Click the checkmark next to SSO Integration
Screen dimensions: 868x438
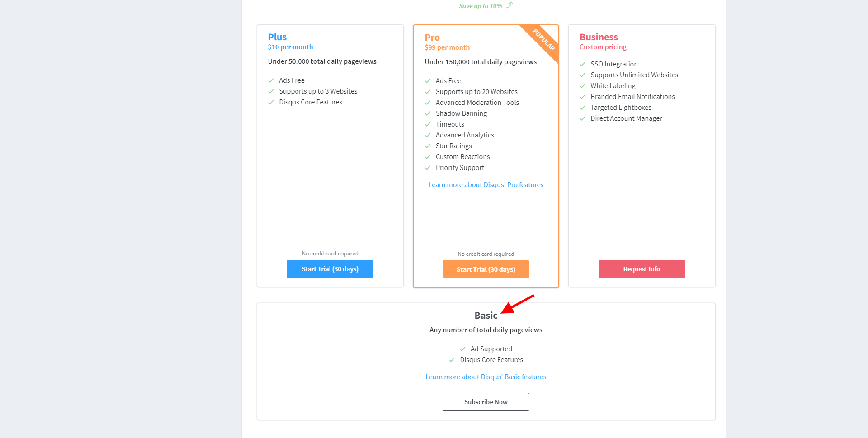583,64
